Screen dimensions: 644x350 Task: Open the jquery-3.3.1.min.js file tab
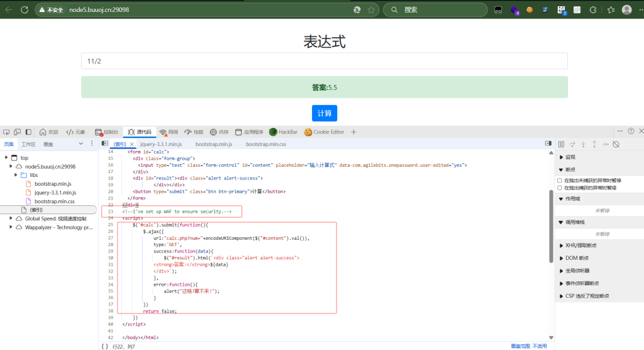pos(161,144)
